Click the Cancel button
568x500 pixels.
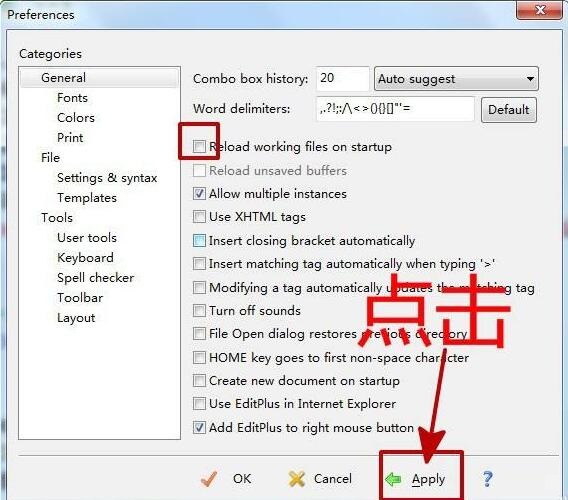click(320, 479)
